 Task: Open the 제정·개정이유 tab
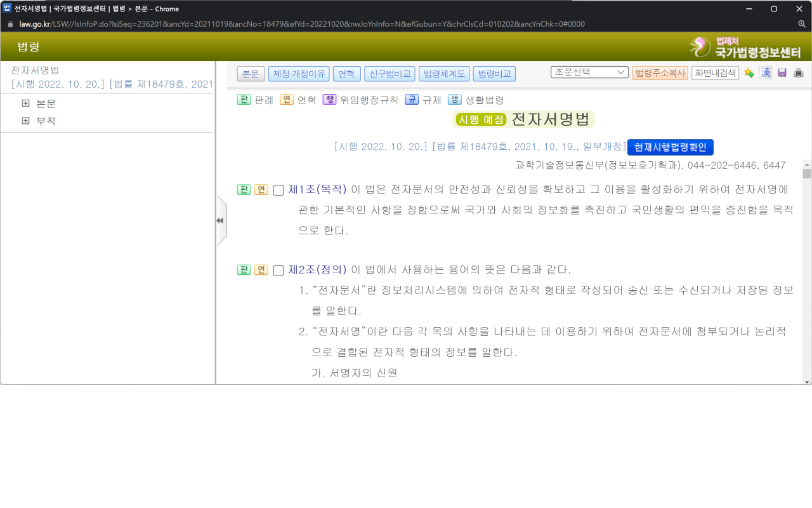[x=298, y=74]
